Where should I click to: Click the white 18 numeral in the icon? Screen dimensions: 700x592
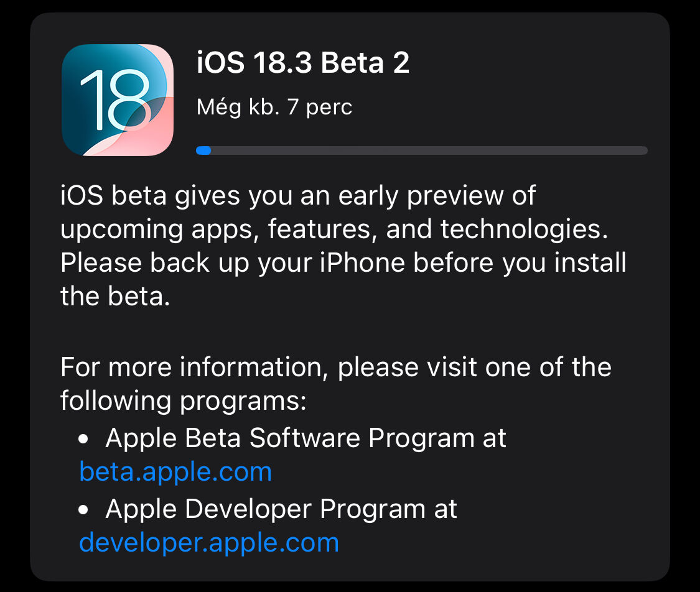click(x=115, y=99)
